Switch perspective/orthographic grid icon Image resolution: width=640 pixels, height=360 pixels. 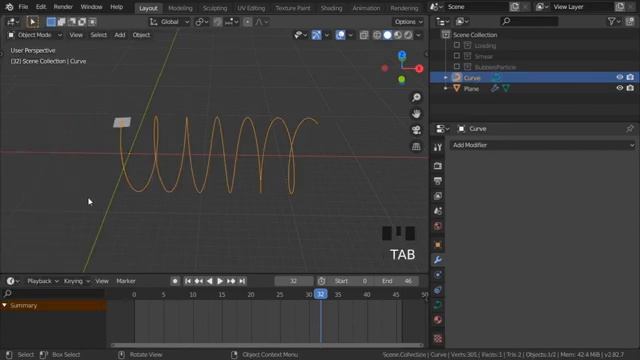(x=416, y=147)
